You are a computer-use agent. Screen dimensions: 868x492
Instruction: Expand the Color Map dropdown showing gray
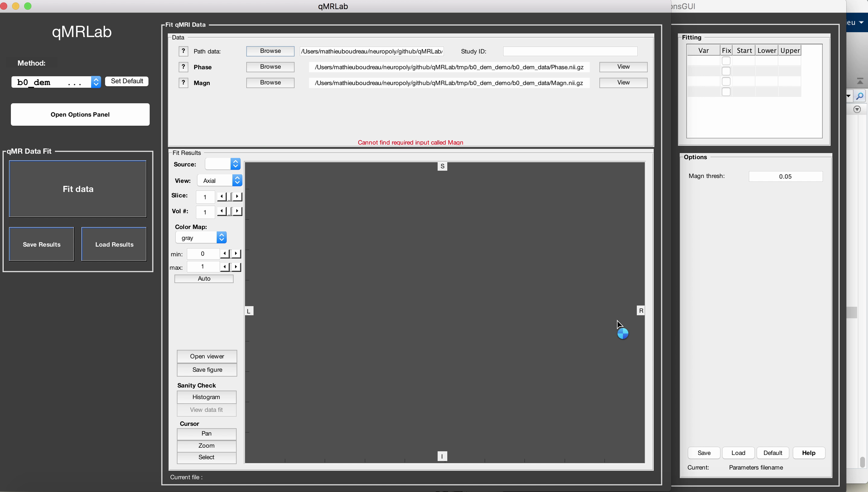201,238
